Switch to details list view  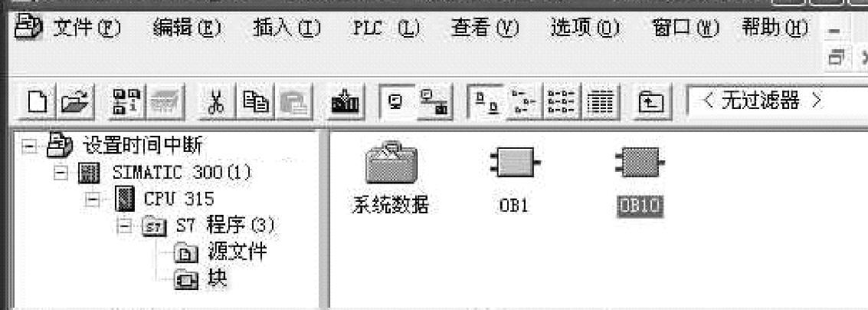coord(601,102)
